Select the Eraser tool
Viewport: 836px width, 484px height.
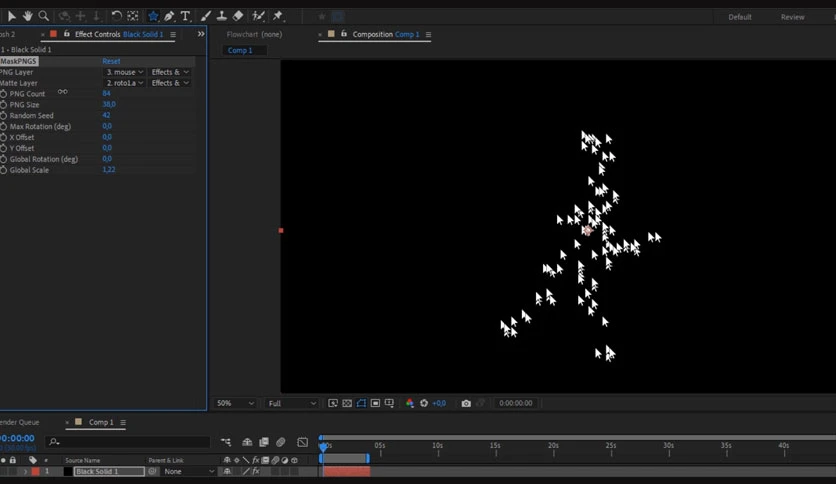tap(238, 16)
